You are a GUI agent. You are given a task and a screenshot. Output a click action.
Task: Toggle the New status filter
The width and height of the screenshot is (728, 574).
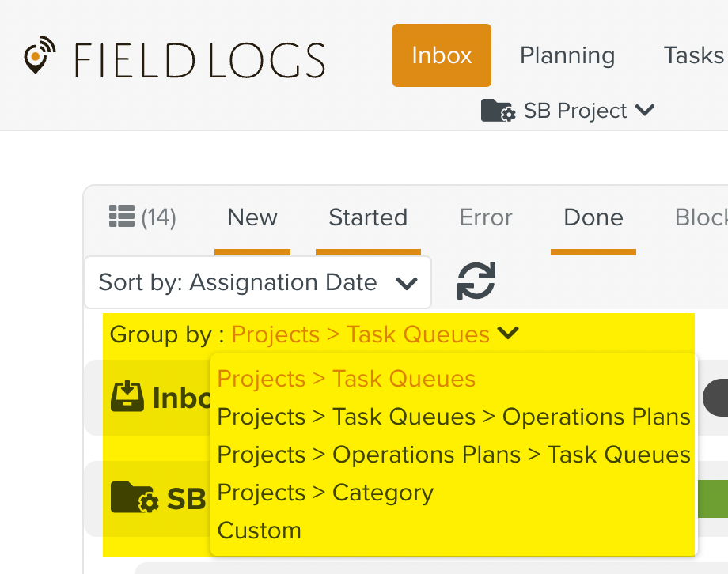pos(252,217)
